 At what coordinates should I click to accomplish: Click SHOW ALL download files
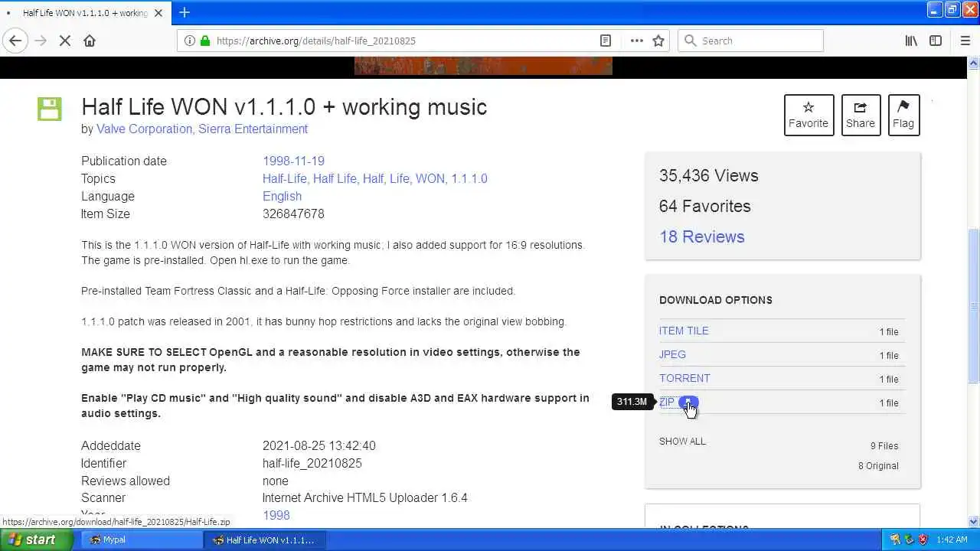point(682,441)
